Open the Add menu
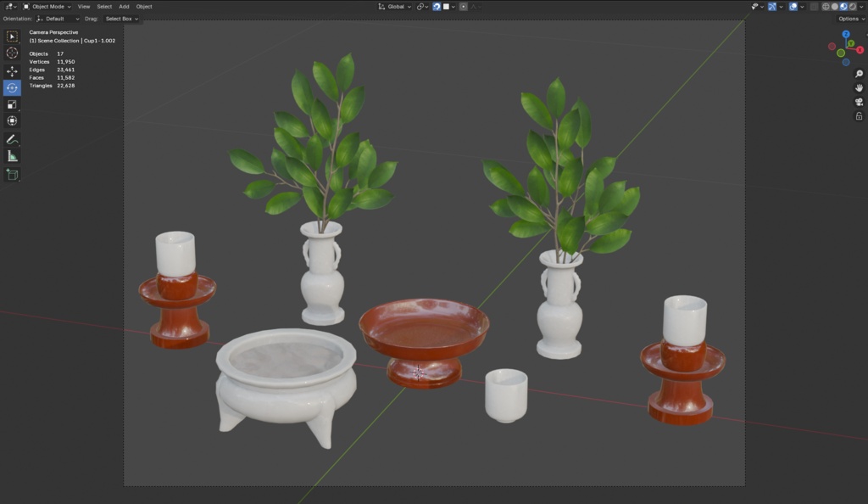 [x=124, y=7]
